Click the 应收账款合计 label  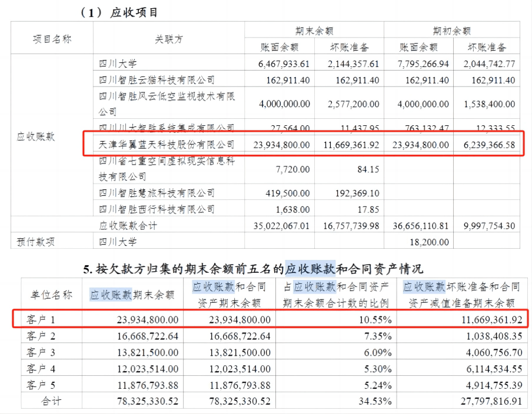tap(128, 225)
